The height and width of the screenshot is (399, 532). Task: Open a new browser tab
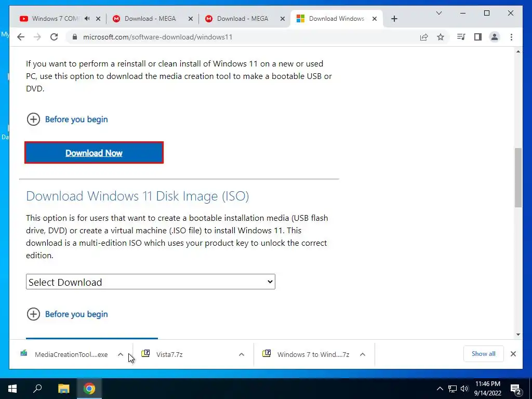pyautogui.click(x=394, y=19)
